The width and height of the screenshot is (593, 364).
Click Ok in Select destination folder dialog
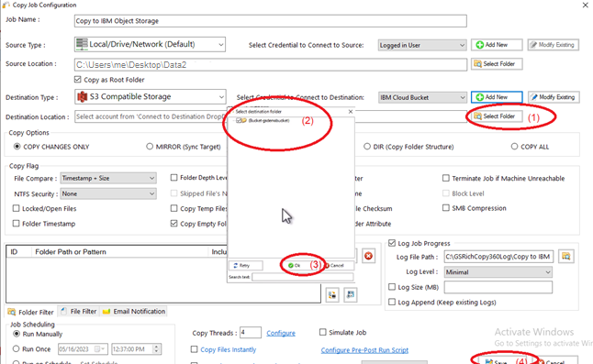click(295, 266)
